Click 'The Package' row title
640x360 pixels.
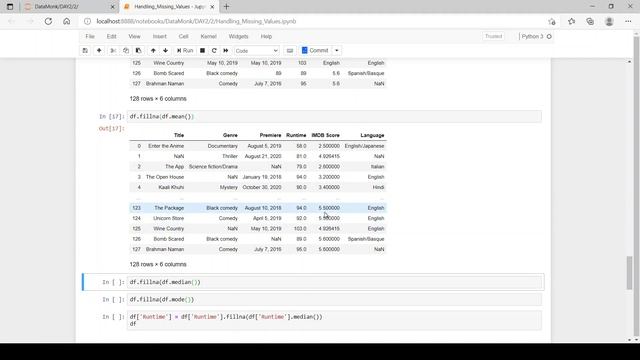click(169, 208)
